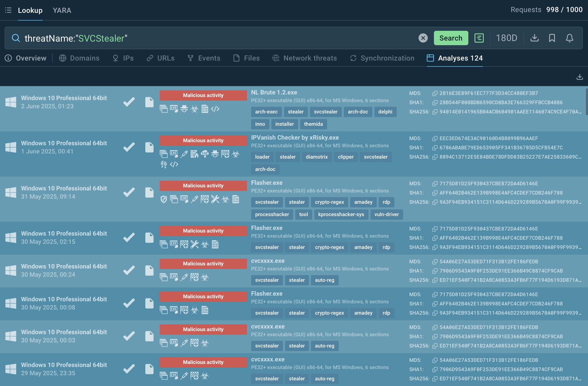Open the 180D time range selector
This screenshot has height=386, width=588.
coord(506,38)
